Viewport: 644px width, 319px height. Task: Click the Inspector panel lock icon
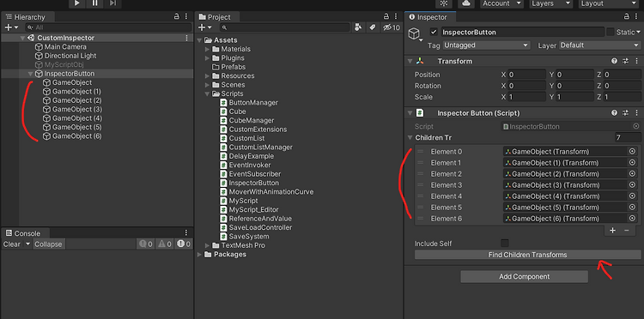626,17
